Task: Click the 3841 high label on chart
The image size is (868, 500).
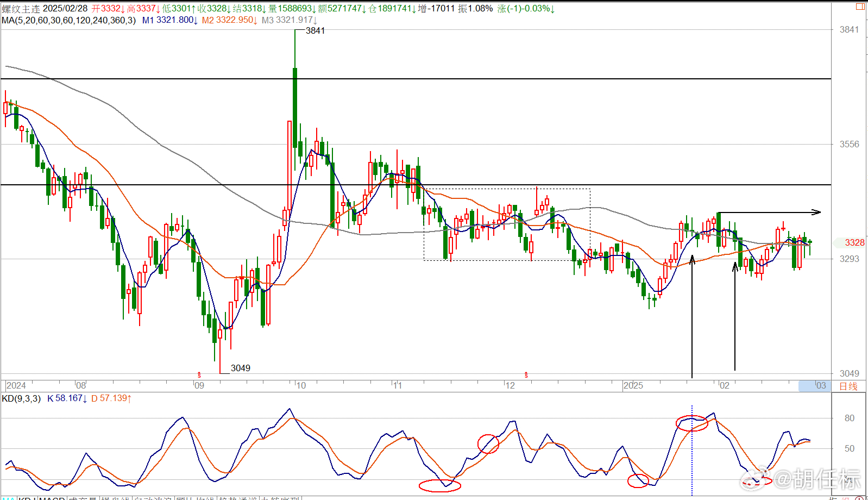Action: [315, 31]
